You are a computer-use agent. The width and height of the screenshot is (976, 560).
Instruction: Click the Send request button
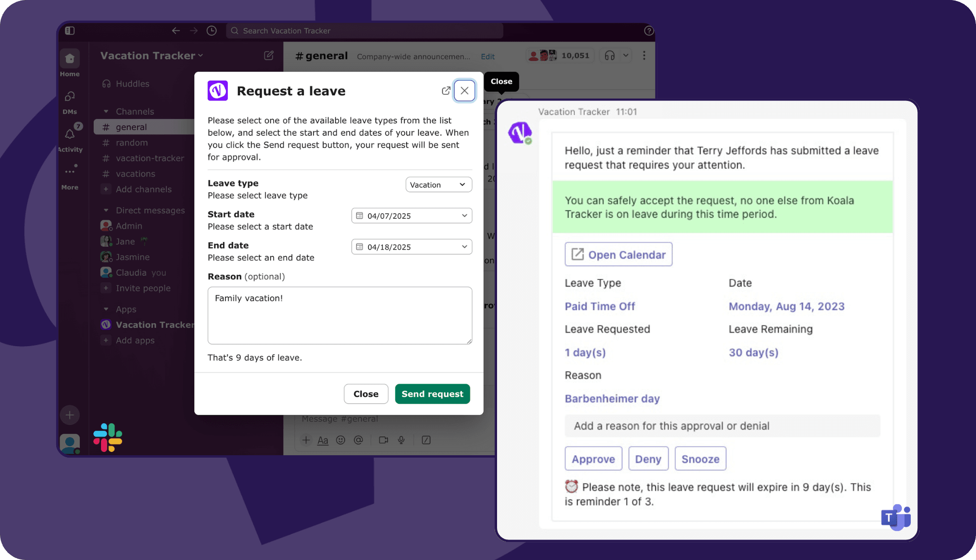pos(432,394)
